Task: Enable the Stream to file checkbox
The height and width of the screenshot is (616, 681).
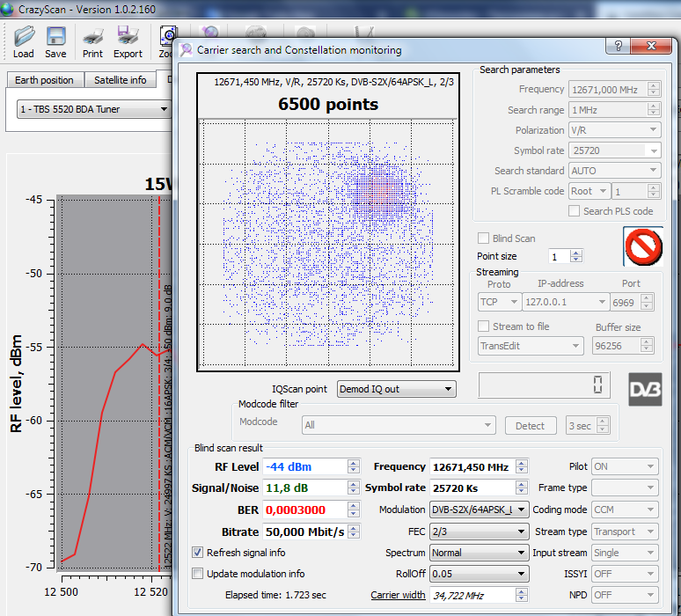Action: (483, 326)
